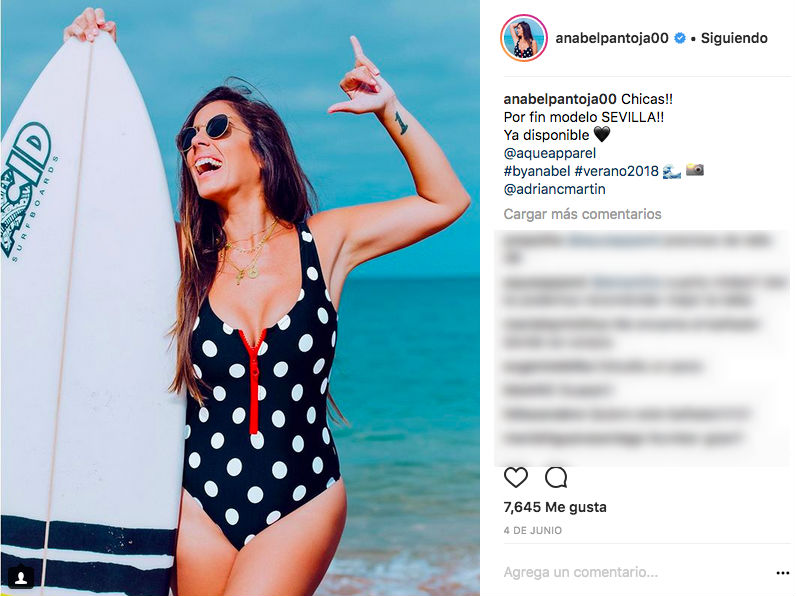Click the surfer post photo
This screenshot has width=797, height=596.
(240, 298)
